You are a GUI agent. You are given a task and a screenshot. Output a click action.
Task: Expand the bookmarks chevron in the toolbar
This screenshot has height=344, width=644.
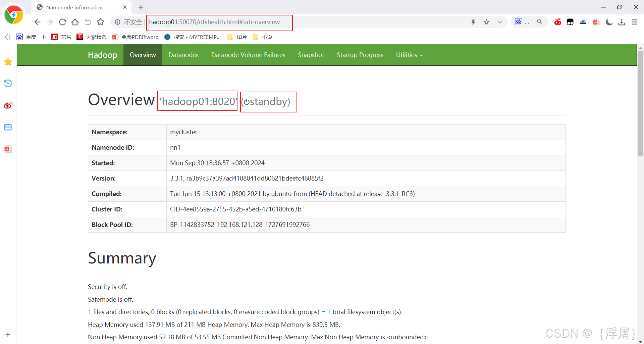(500, 22)
